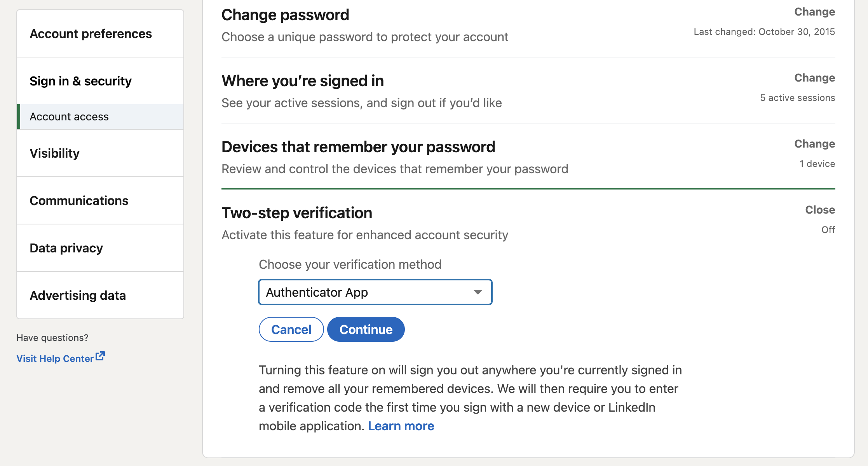Click Change for Devices that remember password
Screen dimensions: 868x466
[x=814, y=144]
